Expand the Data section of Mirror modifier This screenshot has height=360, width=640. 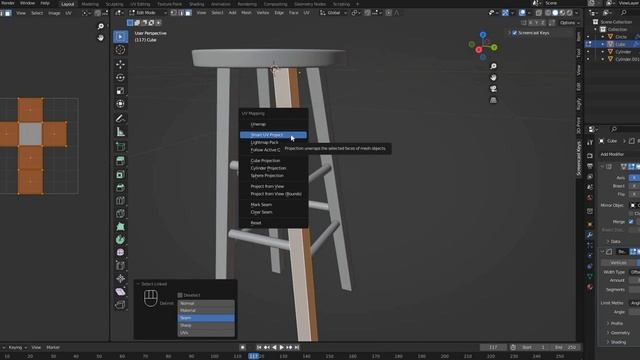[615, 242]
